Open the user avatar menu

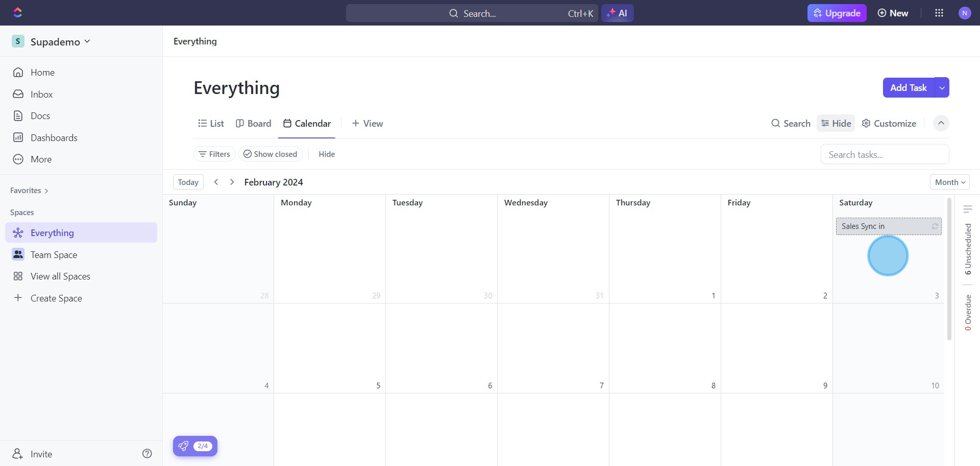(x=965, y=13)
